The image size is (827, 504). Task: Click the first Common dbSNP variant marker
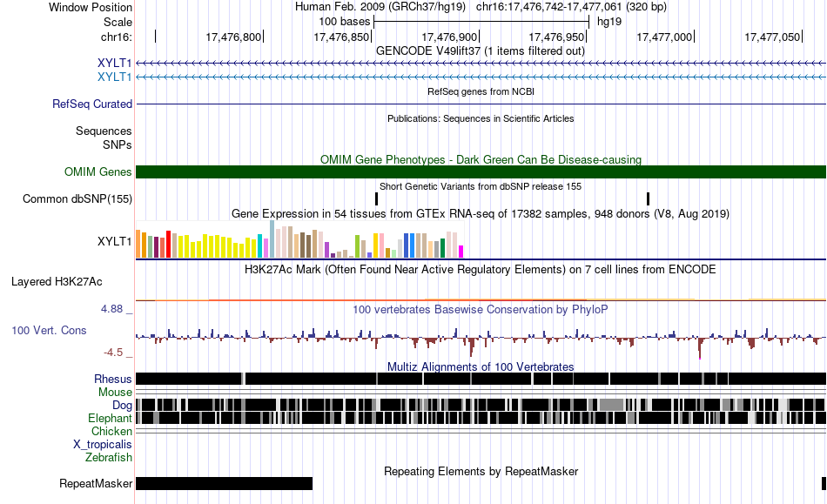(377, 198)
